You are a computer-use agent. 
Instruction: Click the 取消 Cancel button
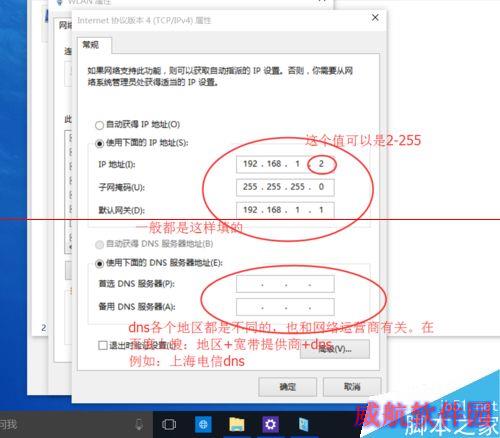(352, 387)
